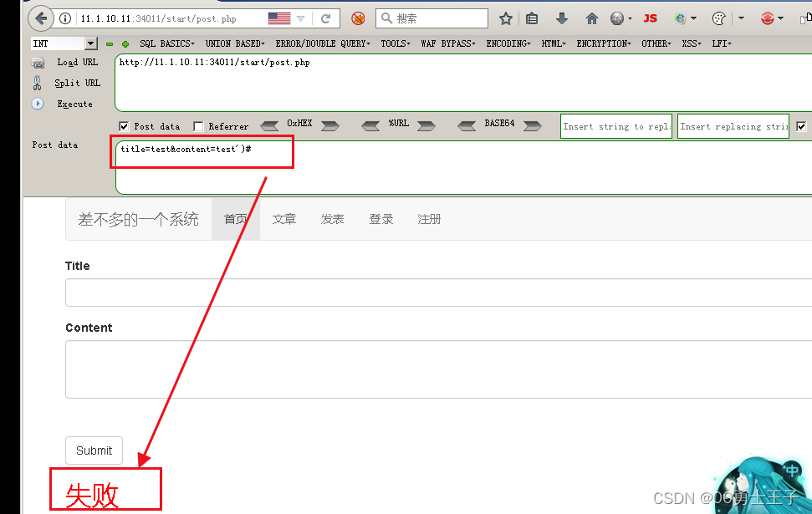Screen dimensions: 812x514
Task: Click left arrow before BASE64
Action: 467,125
